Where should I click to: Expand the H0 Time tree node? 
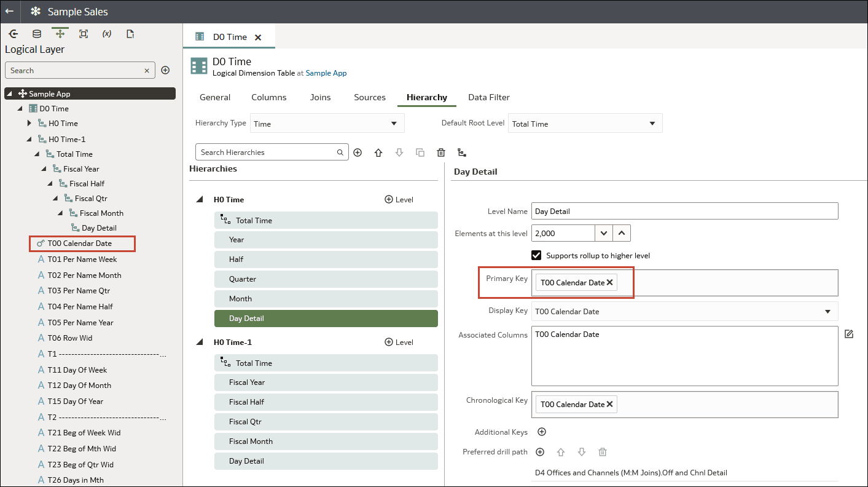point(29,124)
